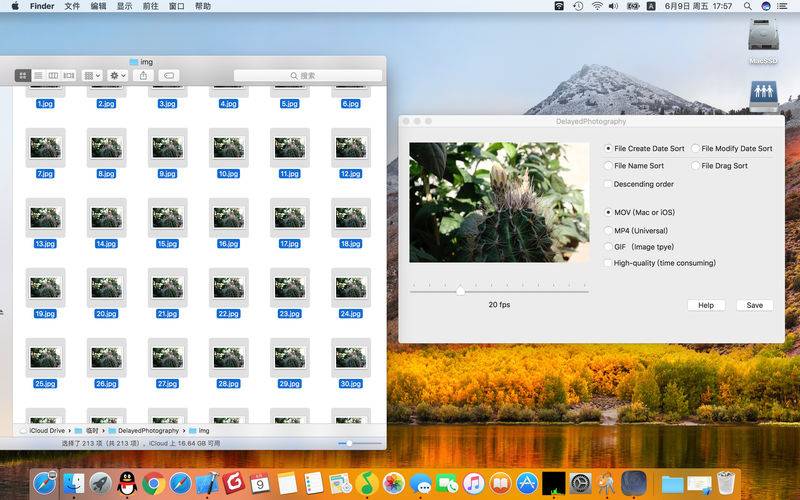800x500 pixels.
Task: Click the Save button in DelayedPhotography
Action: point(755,305)
